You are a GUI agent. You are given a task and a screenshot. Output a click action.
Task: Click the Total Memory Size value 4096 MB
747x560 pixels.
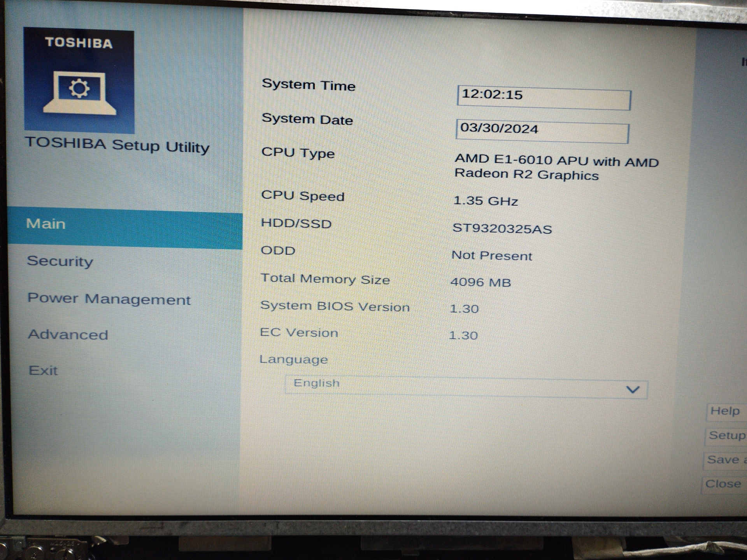(x=480, y=282)
